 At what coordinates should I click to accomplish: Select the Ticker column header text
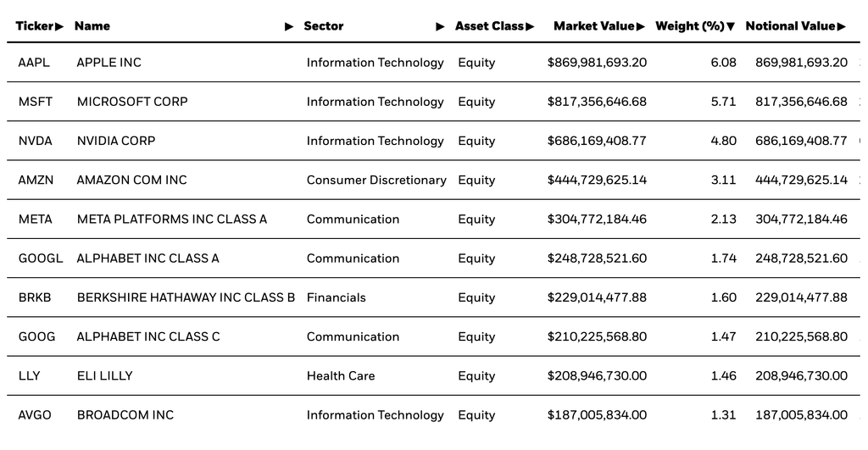click(34, 26)
